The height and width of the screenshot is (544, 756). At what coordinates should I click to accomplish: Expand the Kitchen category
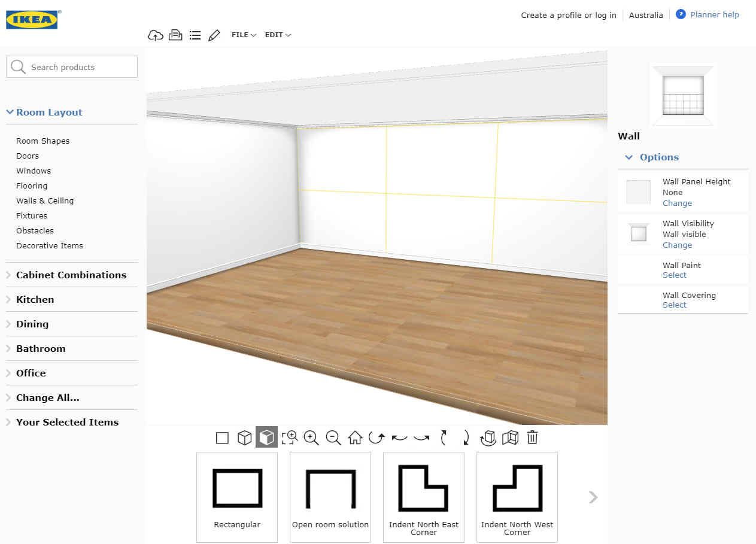click(35, 299)
